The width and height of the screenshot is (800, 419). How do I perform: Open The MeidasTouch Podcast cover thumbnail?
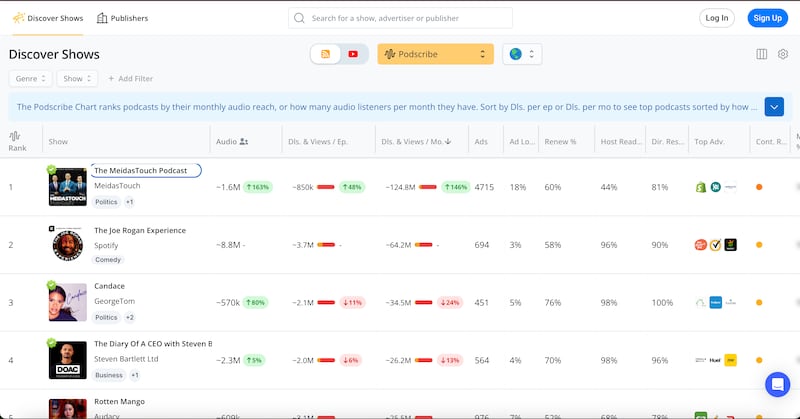[68, 187]
